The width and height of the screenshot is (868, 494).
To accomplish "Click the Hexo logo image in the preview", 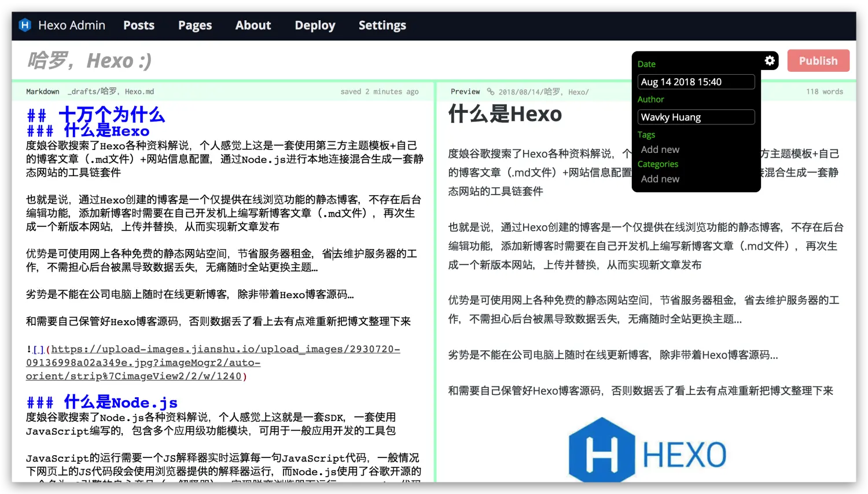I will point(647,450).
